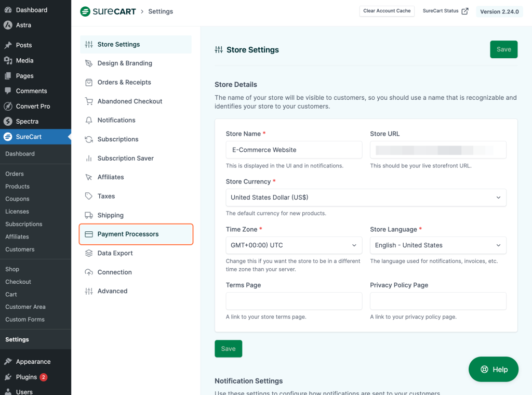Click the Taxes tag icon
Viewport: 532px width, 395px height.
point(89,196)
